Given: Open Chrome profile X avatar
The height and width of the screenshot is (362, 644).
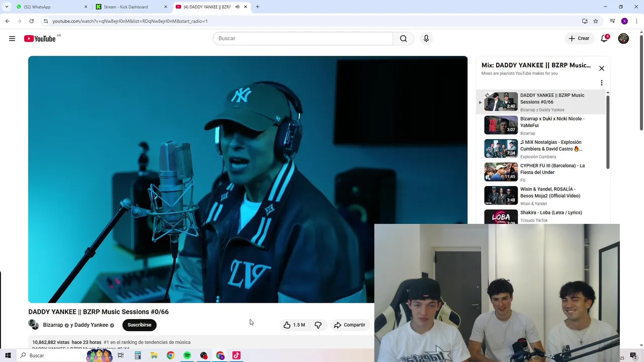Looking at the screenshot, I should pyautogui.click(x=624, y=21).
